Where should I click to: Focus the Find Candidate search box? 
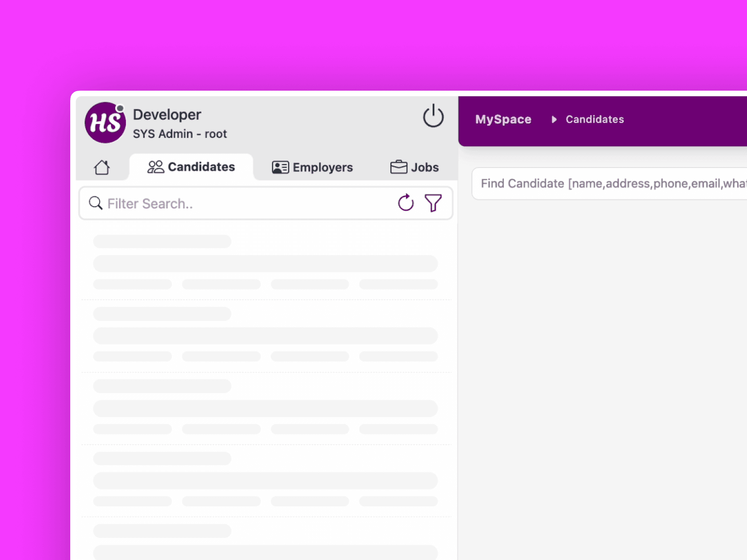click(x=609, y=184)
